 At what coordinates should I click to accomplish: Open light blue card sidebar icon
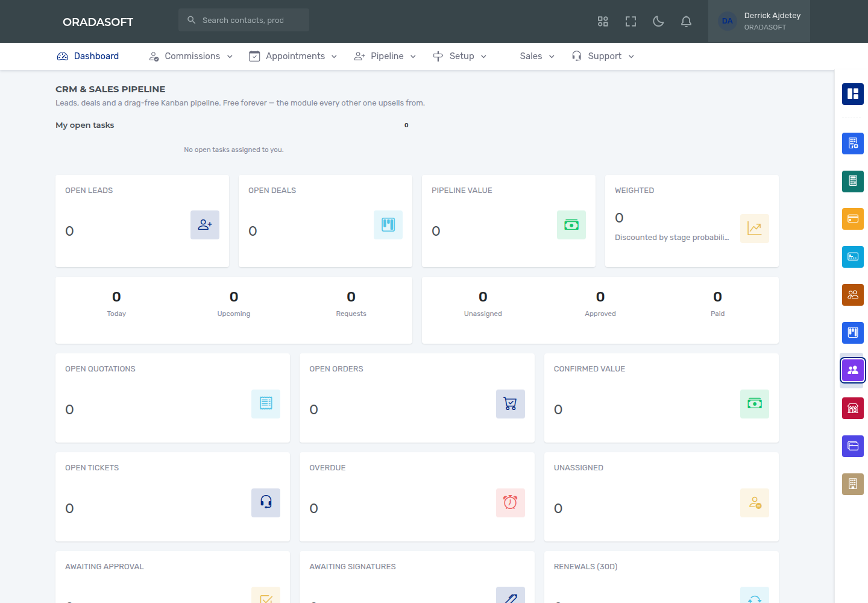[x=853, y=257]
